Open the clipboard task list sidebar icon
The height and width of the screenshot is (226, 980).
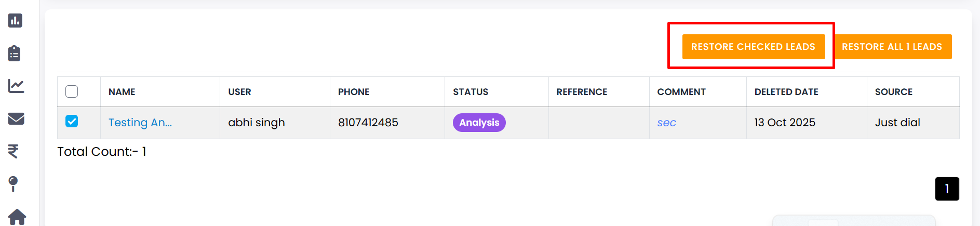15,54
